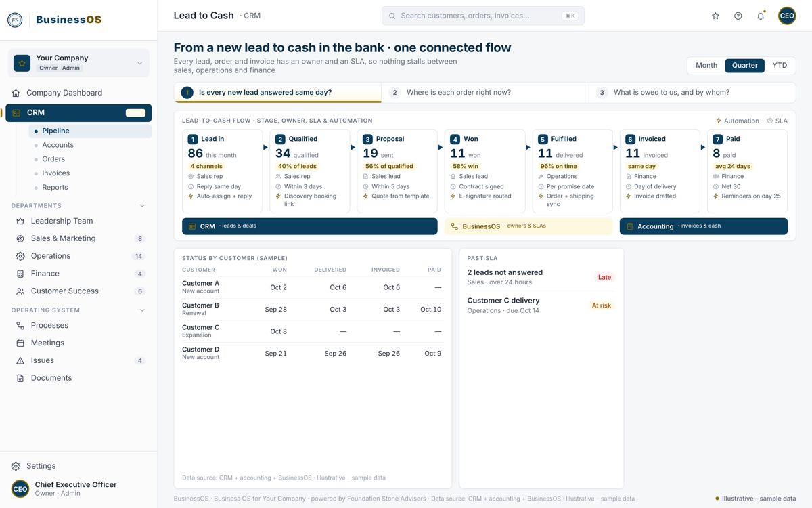Click the CRM bar icon below flow

tap(192, 226)
